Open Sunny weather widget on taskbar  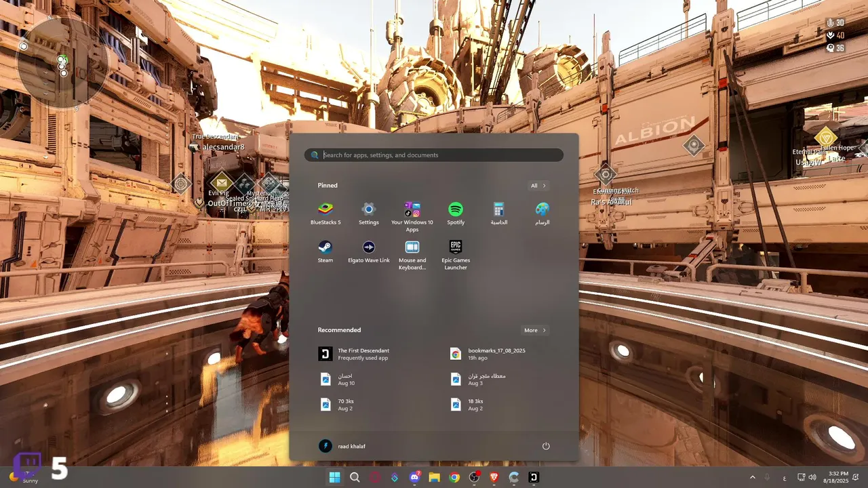(22, 477)
